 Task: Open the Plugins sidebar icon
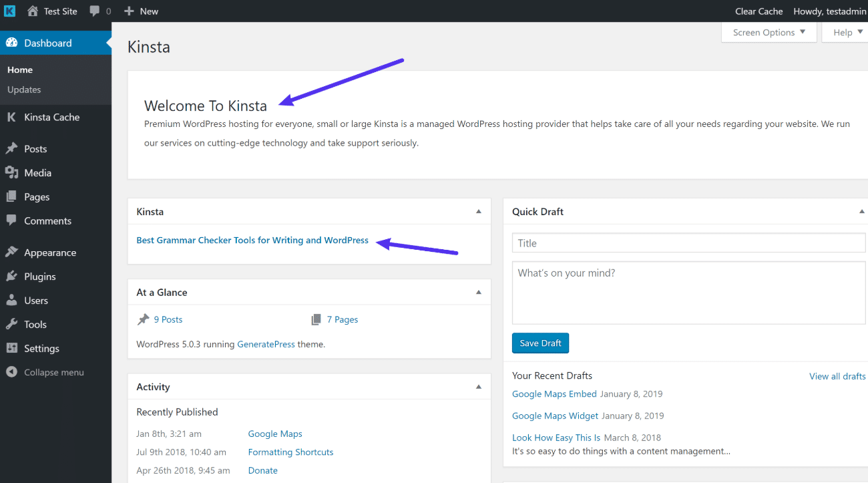(x=13, y=276)
